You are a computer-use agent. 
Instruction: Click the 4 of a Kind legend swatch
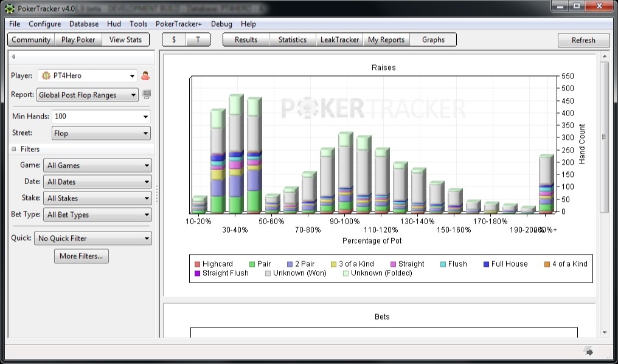547,264
